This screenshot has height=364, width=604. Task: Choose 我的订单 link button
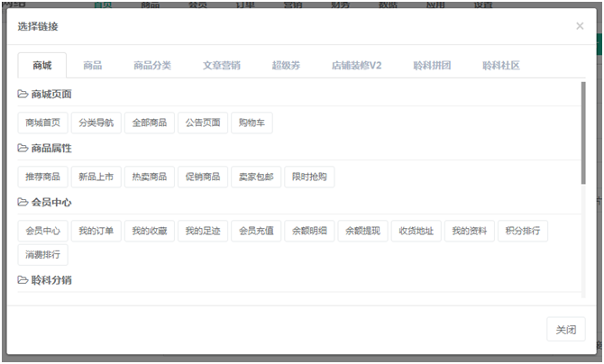(96, 231)
